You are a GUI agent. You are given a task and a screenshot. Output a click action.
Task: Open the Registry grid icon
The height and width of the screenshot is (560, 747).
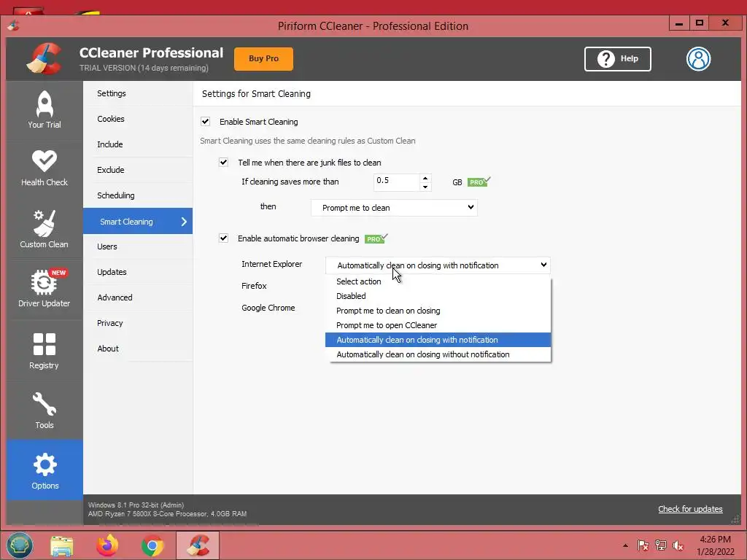[x=44, y=344]
